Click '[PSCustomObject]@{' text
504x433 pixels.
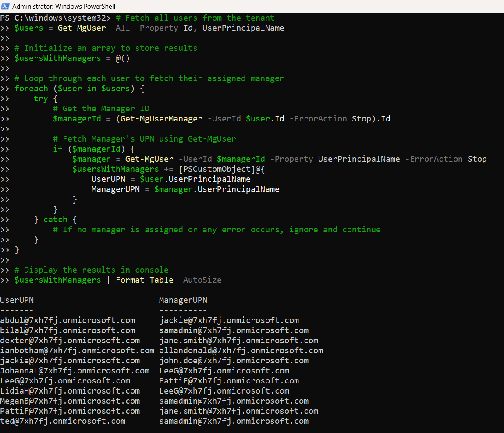[x=222, y=169]
